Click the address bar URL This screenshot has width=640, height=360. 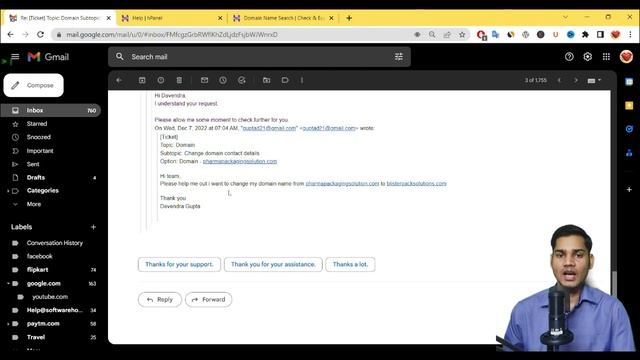tap(172, 35)
